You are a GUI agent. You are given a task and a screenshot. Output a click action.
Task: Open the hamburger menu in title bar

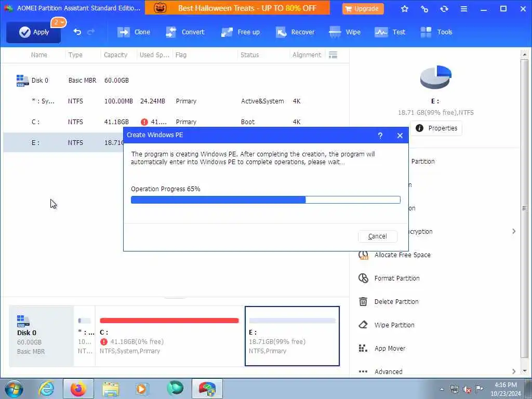click(464, 9)
